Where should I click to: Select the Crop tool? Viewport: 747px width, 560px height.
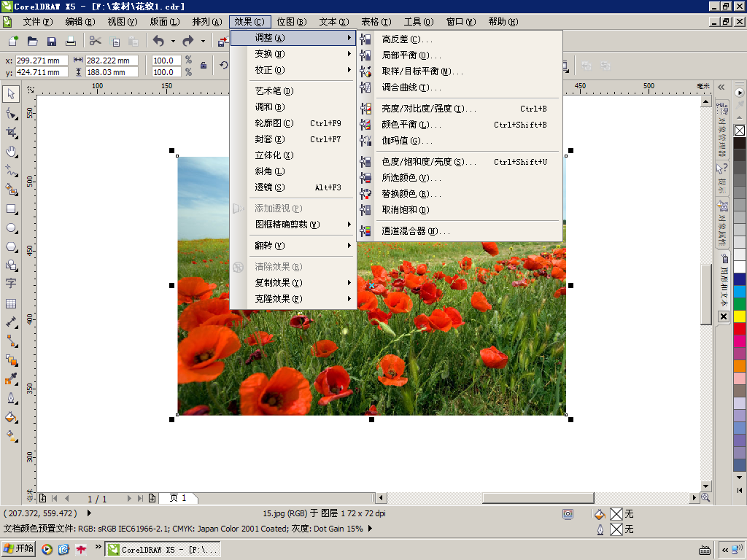pyautogui.click(x=11, y=133)
